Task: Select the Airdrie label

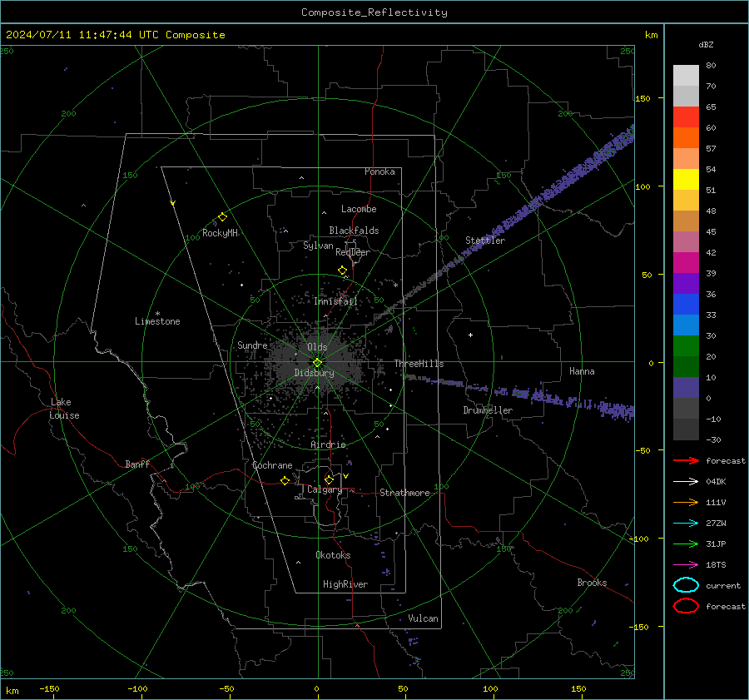Action: click(328, 444)
